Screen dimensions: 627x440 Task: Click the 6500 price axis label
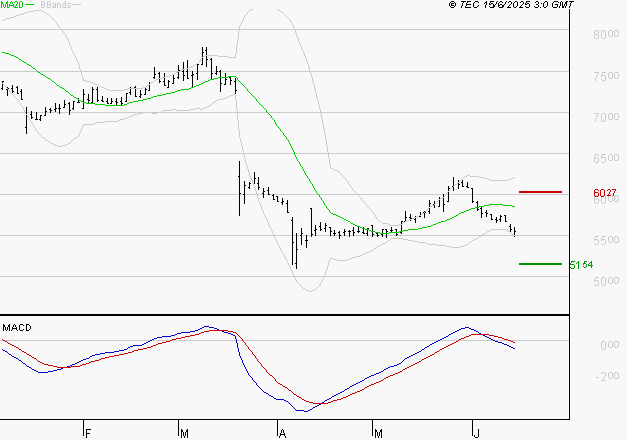[606, 158]
